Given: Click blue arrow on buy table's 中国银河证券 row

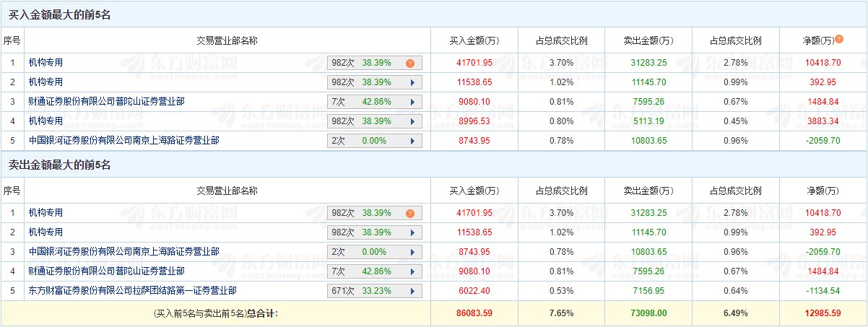Looking at the screenshot, I should [x=412, y=141].
